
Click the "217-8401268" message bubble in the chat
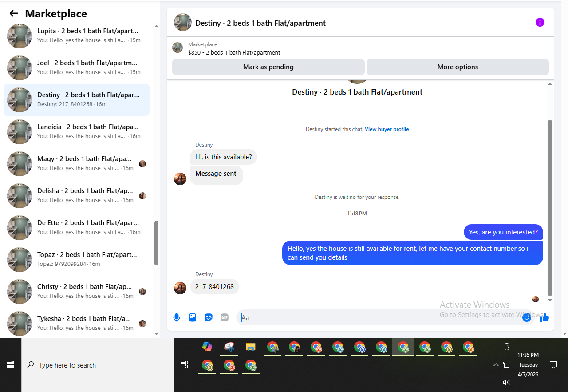coord(214,287)
